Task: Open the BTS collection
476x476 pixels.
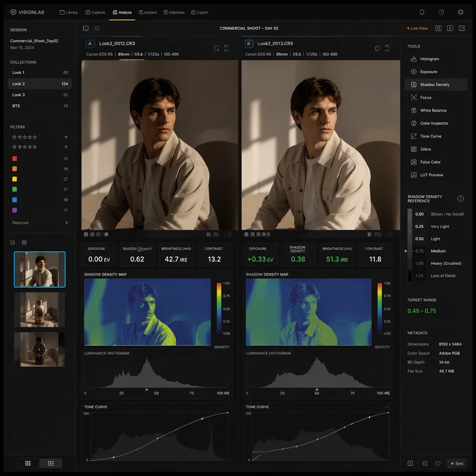Action: [40, 106]
